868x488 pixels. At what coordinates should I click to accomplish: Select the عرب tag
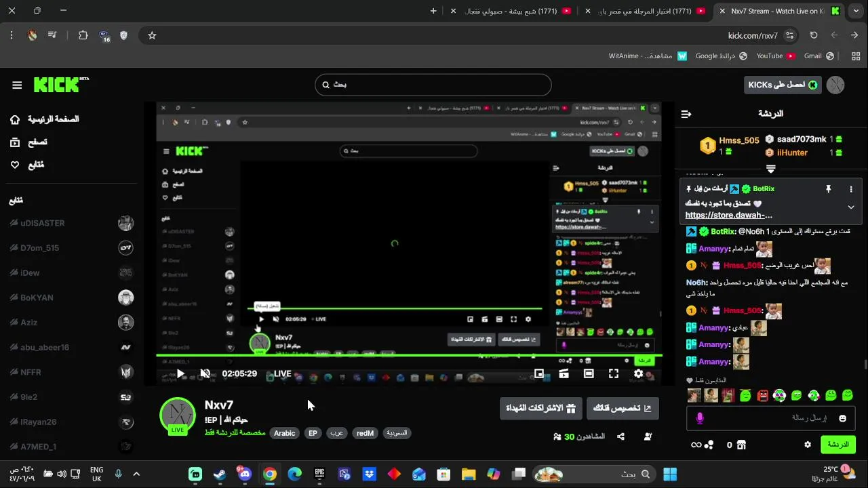(337, 433)
